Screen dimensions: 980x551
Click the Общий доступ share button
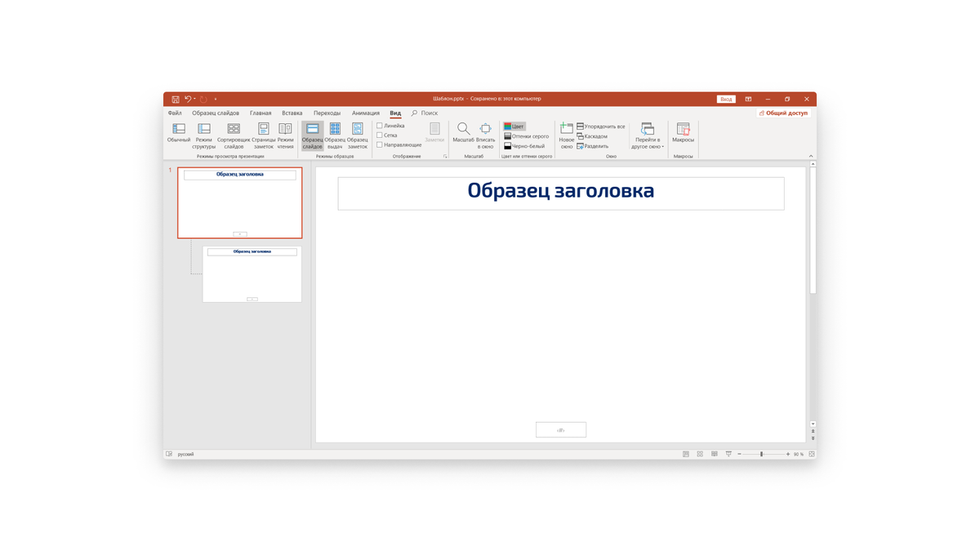point(784,113)
